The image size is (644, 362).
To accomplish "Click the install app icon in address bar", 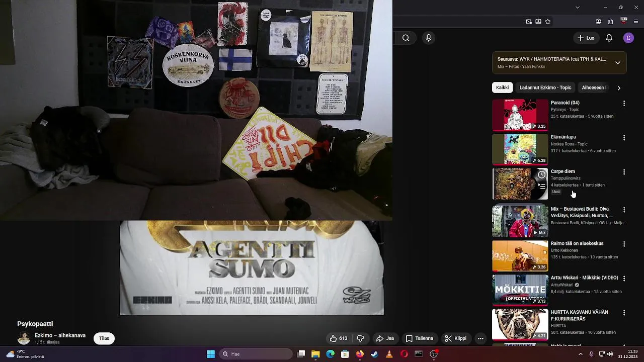I will pos(538,22).
